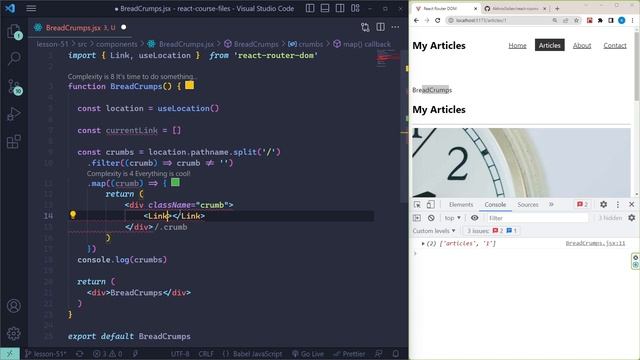Split the editor to the right
The width and height of the screenshot is (640, 360).
tap(380, 27)
